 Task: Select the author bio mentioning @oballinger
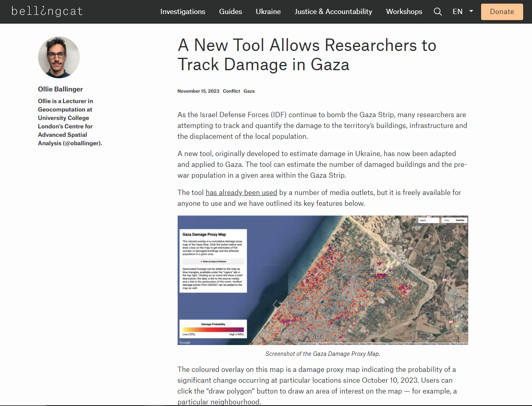(70, 122)
